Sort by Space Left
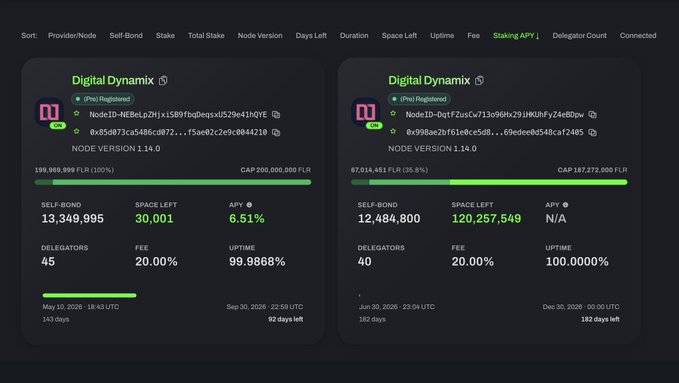The height and width of the screenshot is (383, 679). [399, 36]
